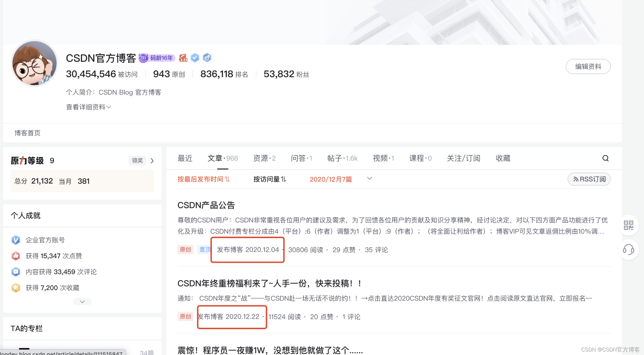The height and width of the screenshot is (355, 644).
Task: Click the star icon beside 7,200 收藏
Action: pos(16,287)
